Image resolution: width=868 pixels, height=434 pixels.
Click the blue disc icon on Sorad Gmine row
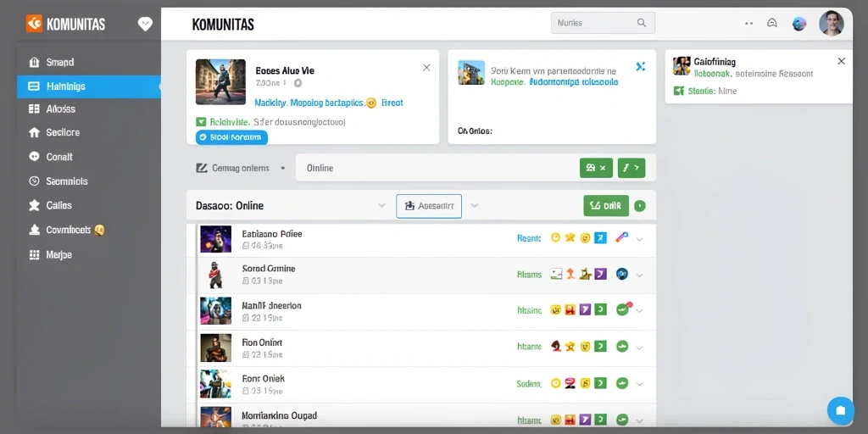[x=621, y=274]
